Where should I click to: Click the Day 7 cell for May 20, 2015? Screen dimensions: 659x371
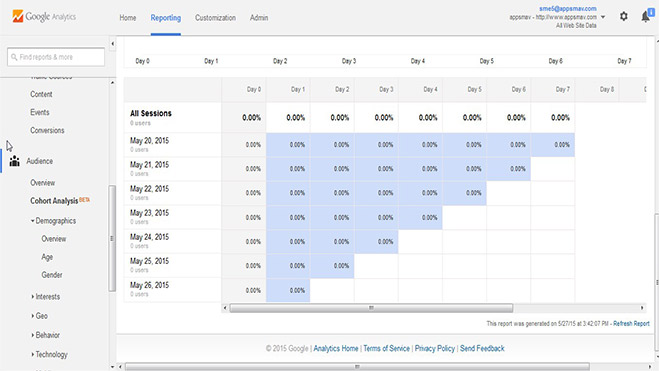click(x=553, y=145)
